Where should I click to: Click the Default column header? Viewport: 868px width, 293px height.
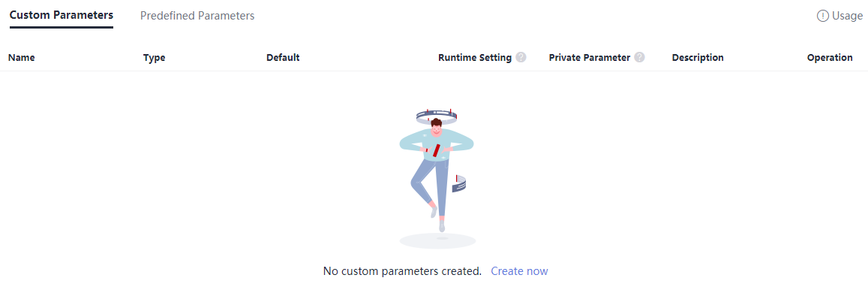tap(283, 58)
